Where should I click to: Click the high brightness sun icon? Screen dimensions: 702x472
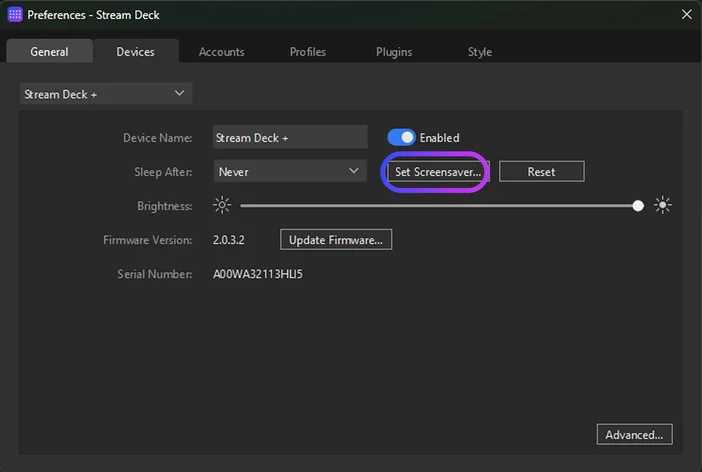point(663,205)
